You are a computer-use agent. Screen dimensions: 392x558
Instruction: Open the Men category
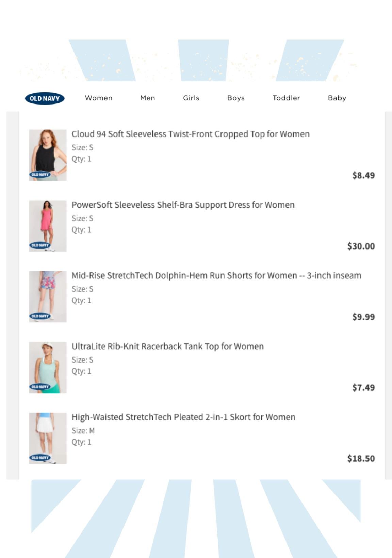pyautogui.click(x=148, y=98)
